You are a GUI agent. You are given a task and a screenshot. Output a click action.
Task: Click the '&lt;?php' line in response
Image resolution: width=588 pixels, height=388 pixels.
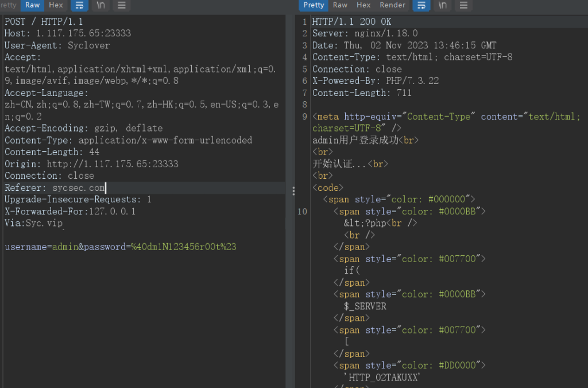pyautogui.click(x=365, y=223)
